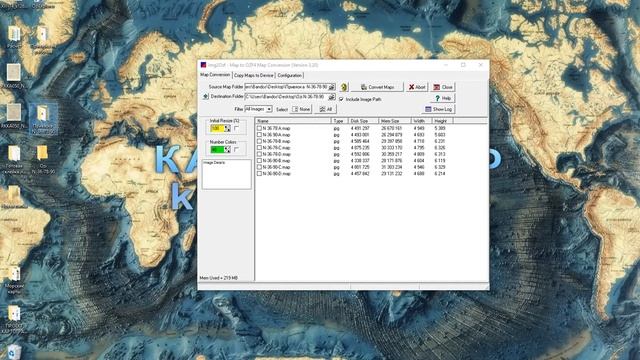
Task: Click the yellow Initial Resize value field
Action: point(217,129)
